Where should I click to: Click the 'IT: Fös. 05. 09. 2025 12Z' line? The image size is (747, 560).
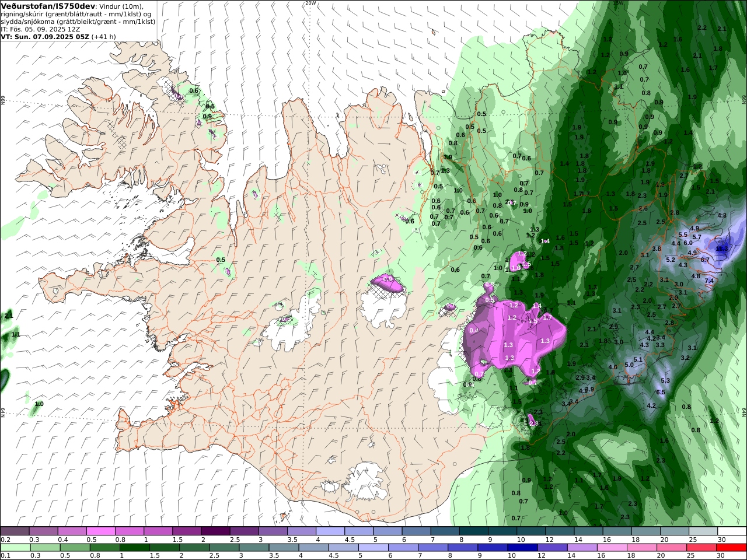[40, 29]
